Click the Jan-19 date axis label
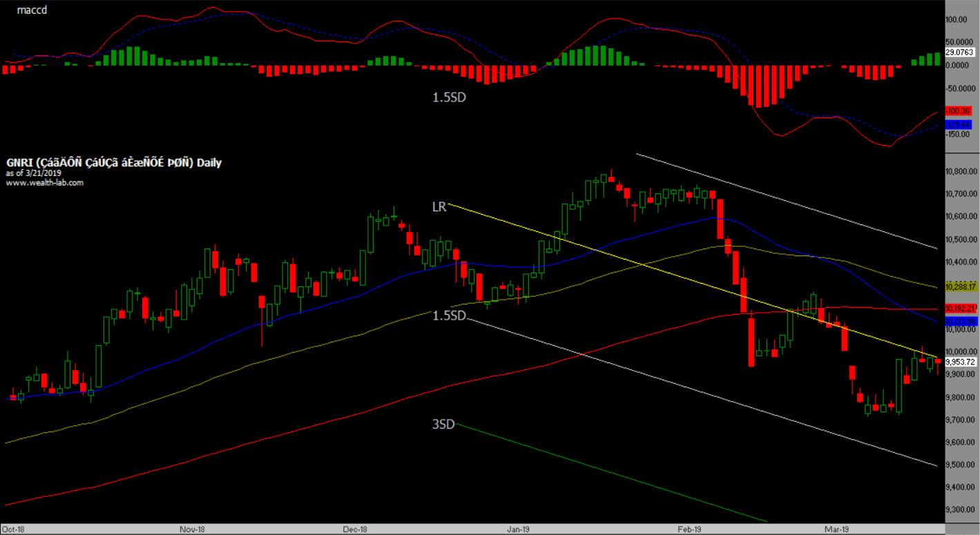 519,529
